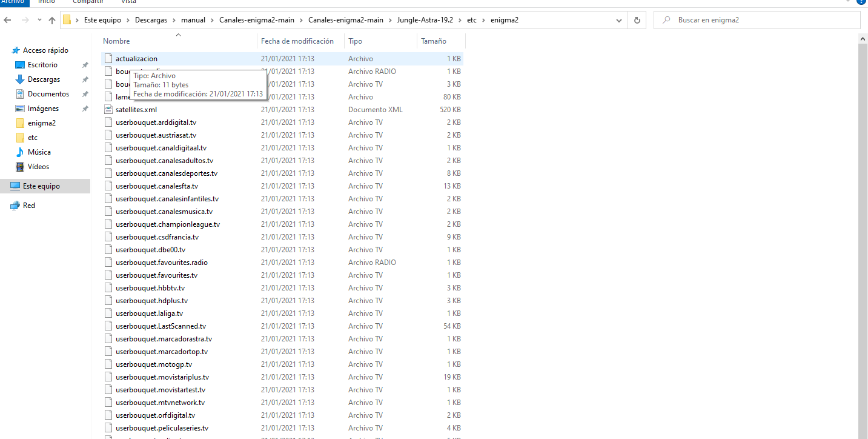This screenshot has height=439, width=868.
Task: Select Este equipo in navigation pane
Action: coord(41,186)
